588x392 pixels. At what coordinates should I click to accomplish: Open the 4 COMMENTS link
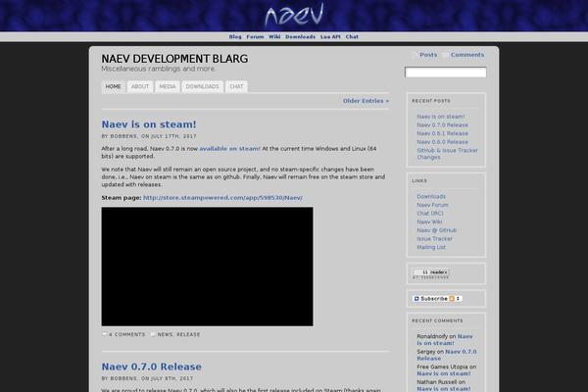tap(126, 334)
